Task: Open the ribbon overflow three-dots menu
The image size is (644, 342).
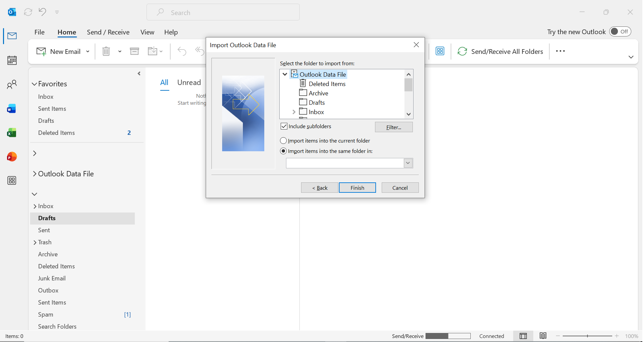Action: pyautogui.click(x=560, y=51)
